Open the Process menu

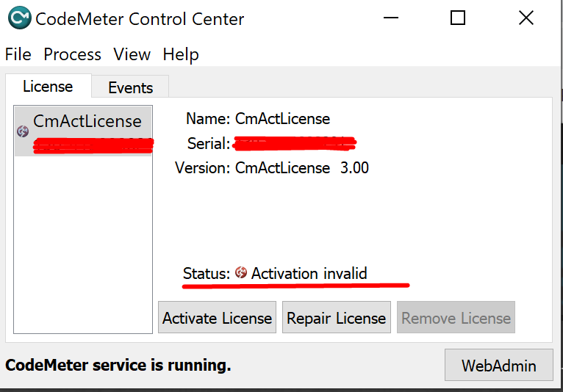(72, 54)
